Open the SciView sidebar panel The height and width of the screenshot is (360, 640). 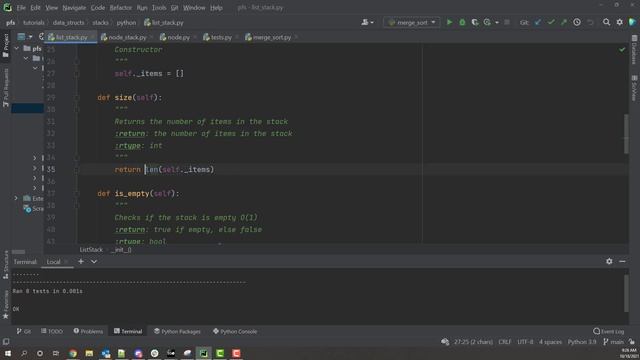pos(634,88)
